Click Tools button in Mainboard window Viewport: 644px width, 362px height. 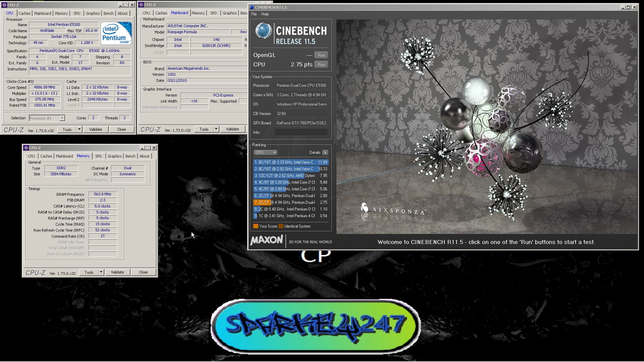[x=204, y=129]
